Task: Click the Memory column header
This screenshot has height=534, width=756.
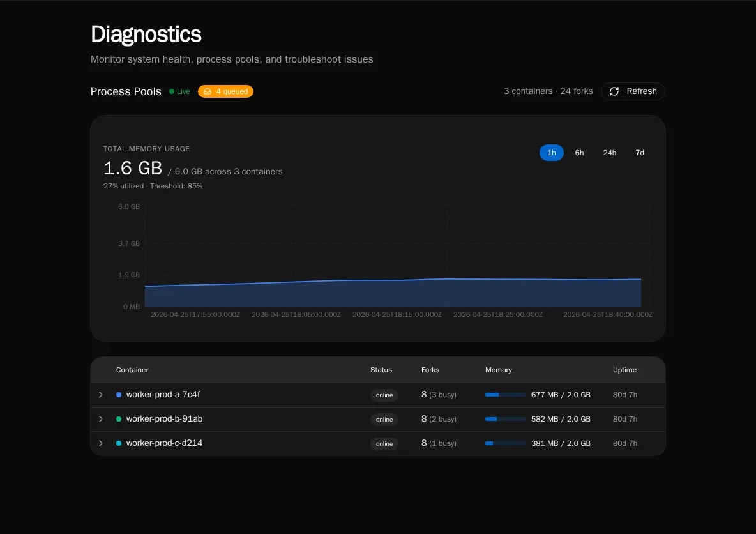Action: (499, 370)
